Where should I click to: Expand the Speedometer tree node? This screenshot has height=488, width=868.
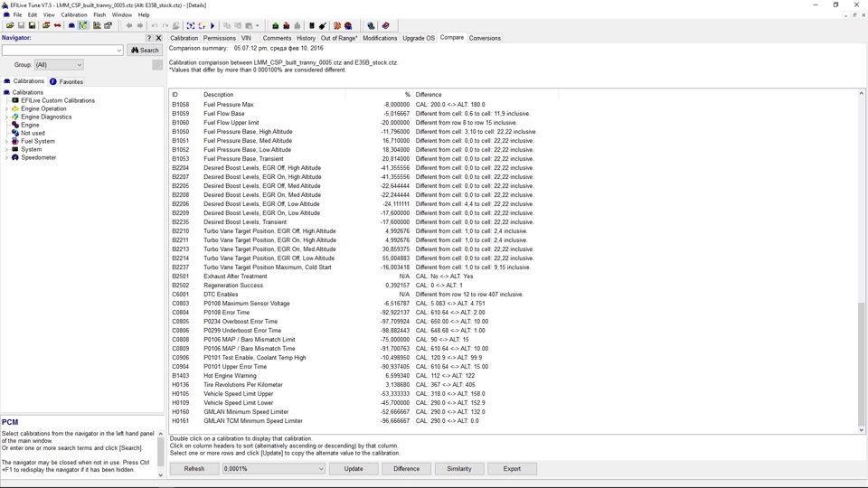(6, 157)
